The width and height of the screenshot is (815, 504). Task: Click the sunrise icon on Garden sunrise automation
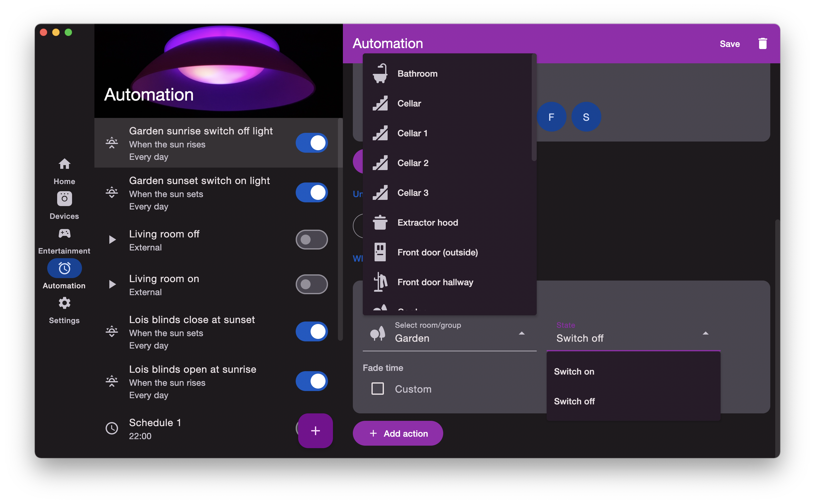point(112,142)
